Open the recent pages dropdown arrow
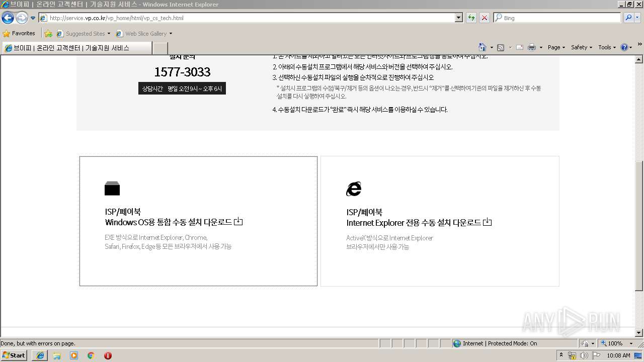This screenshot has height=362, width=644. click(x=33, y=18)
